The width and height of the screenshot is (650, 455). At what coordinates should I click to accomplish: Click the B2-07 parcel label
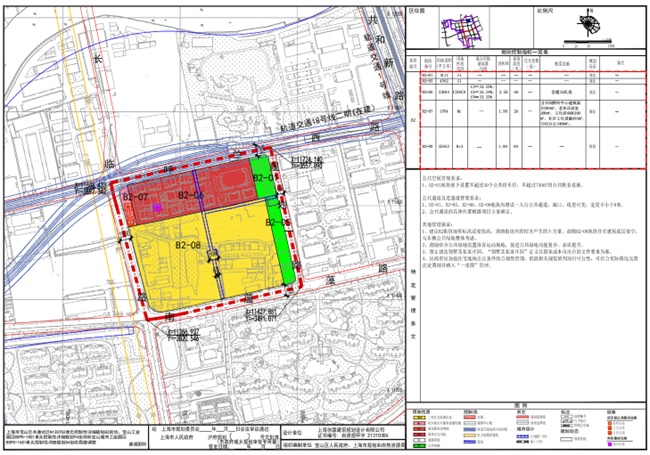[x=135, y=197]
